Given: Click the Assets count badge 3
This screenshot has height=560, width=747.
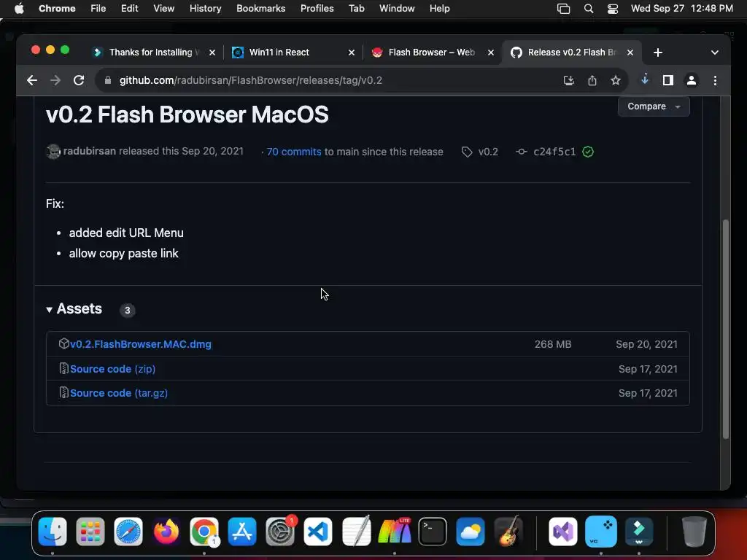Looking at the screenshot, I should tap(127, 311).
